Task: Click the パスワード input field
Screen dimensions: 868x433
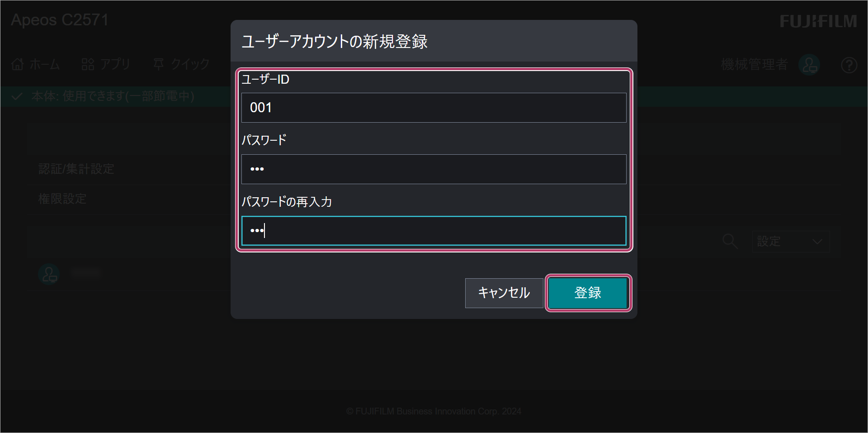Action: click(434, 169)
